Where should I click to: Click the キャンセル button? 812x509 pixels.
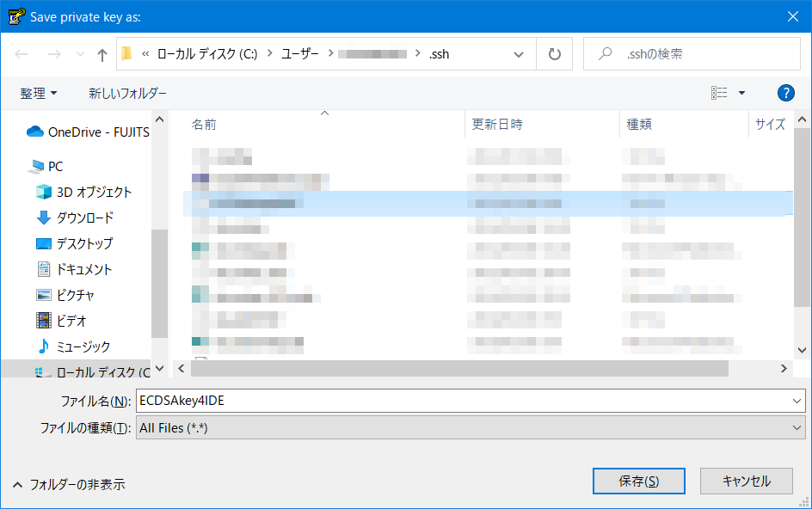tap(746, 481)
